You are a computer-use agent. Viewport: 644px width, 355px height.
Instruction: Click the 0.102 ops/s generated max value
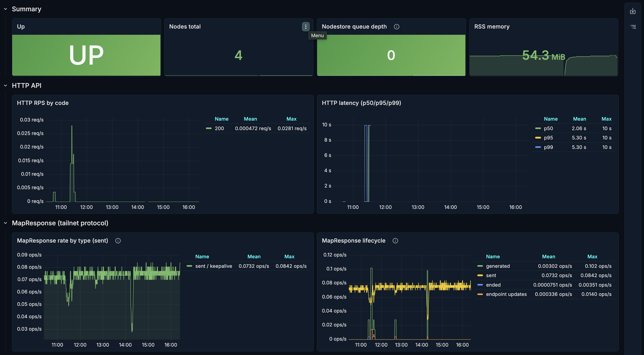[x=598, y=266]
